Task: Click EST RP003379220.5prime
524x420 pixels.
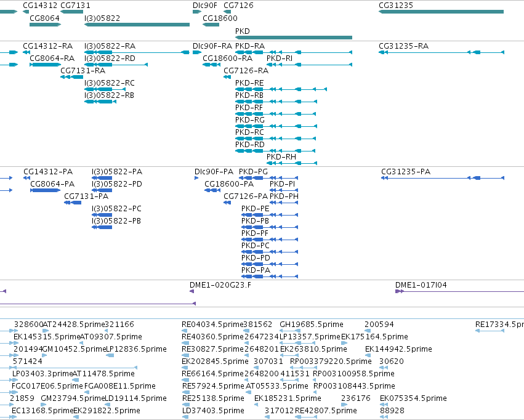Action: (331, 361)
